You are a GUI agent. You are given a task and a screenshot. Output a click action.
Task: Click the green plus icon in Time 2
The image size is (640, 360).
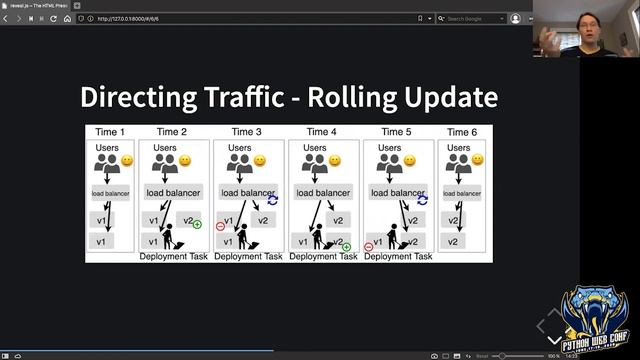click(x=197, y=224)
